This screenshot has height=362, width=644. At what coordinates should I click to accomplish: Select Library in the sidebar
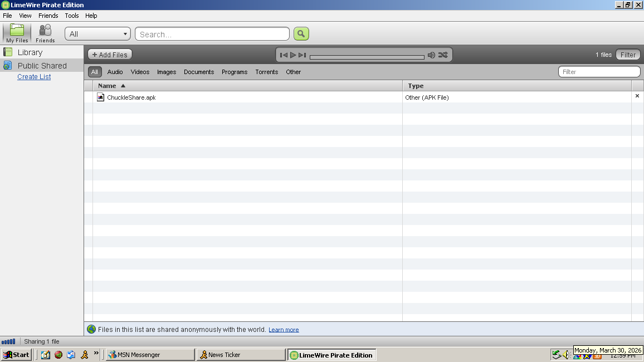42,52
